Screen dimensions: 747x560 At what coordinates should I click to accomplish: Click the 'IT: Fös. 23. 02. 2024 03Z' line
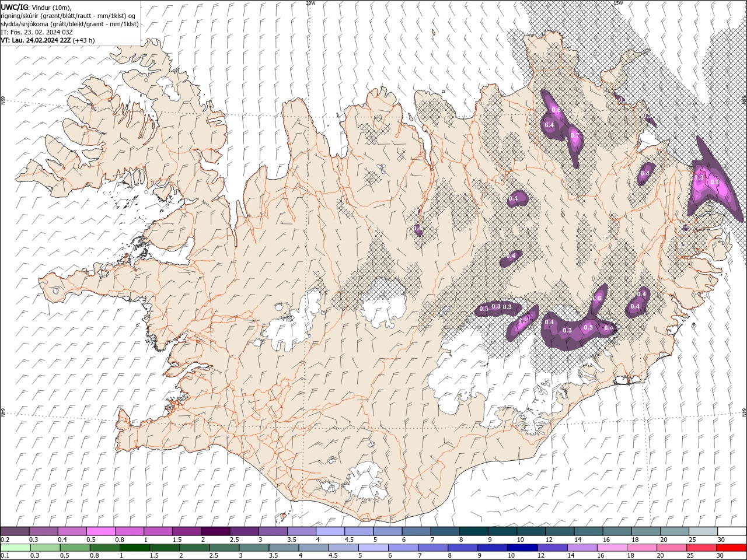pyautogui.click(x=36, y=32)
